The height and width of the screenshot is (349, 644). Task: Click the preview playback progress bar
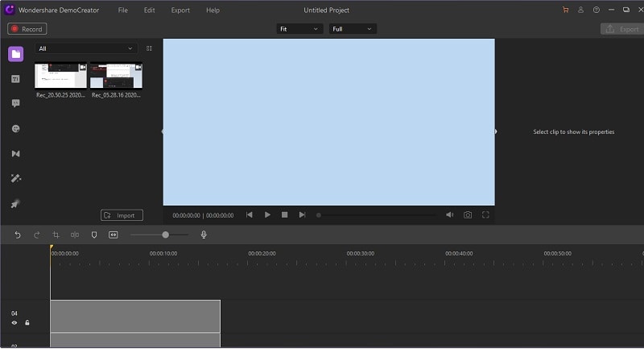[x=377, y=215]
